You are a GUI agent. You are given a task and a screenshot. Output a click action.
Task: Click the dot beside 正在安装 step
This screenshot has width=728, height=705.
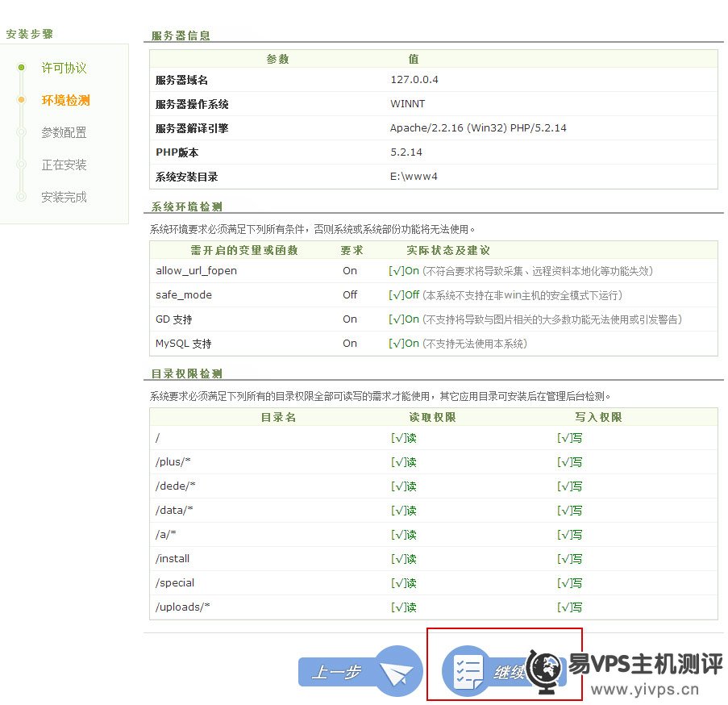click(x=20, y=165)
